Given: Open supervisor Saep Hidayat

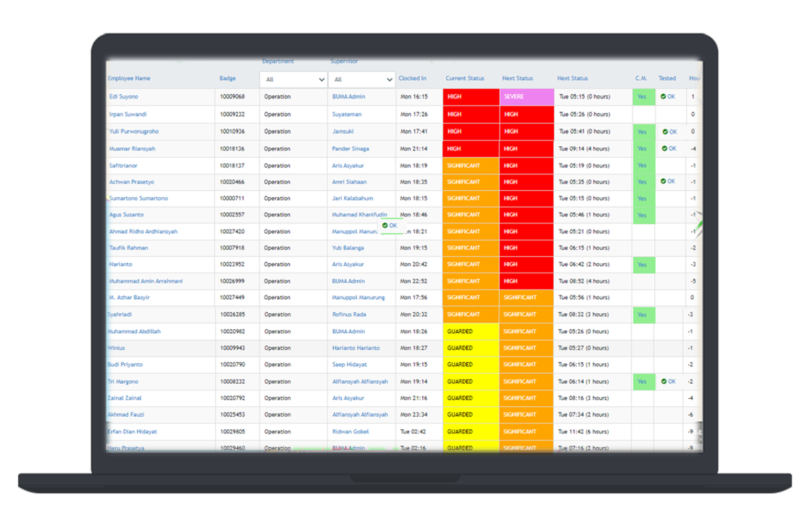Looking at the screenshot, I should click(349, 364).
